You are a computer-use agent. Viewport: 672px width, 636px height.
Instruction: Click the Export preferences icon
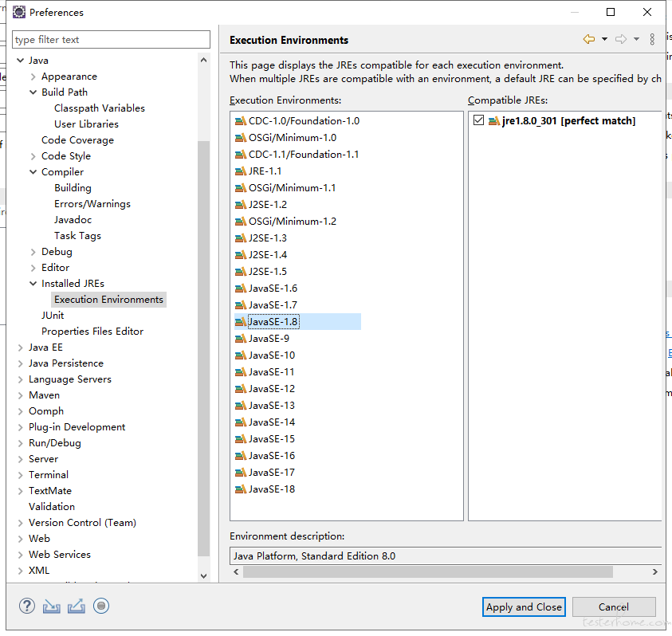[77, 606]
